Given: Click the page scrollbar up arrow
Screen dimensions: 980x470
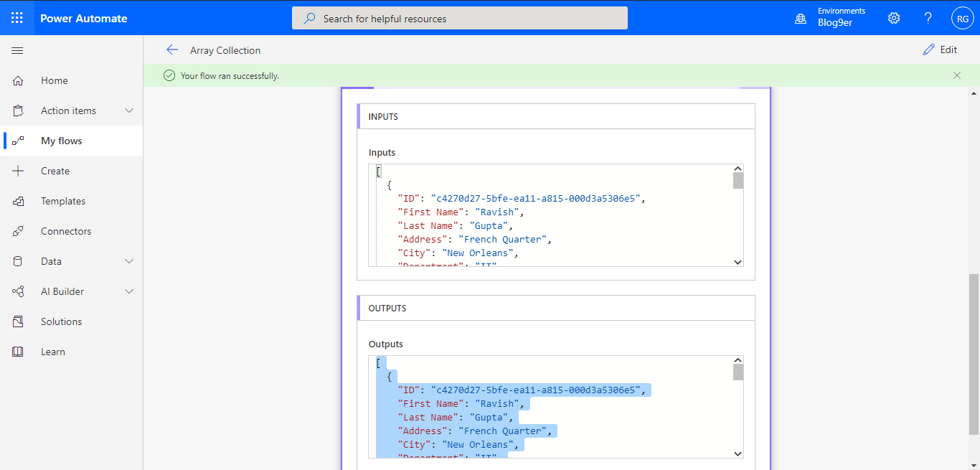Looking at the screenshot, I should [x=974, y=94].
